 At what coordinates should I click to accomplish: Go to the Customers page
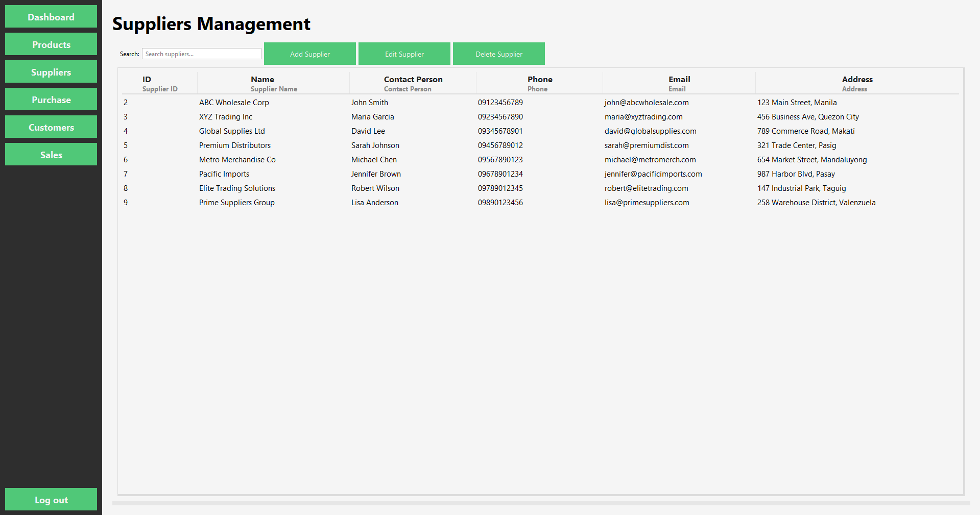(x=51, y=127)
